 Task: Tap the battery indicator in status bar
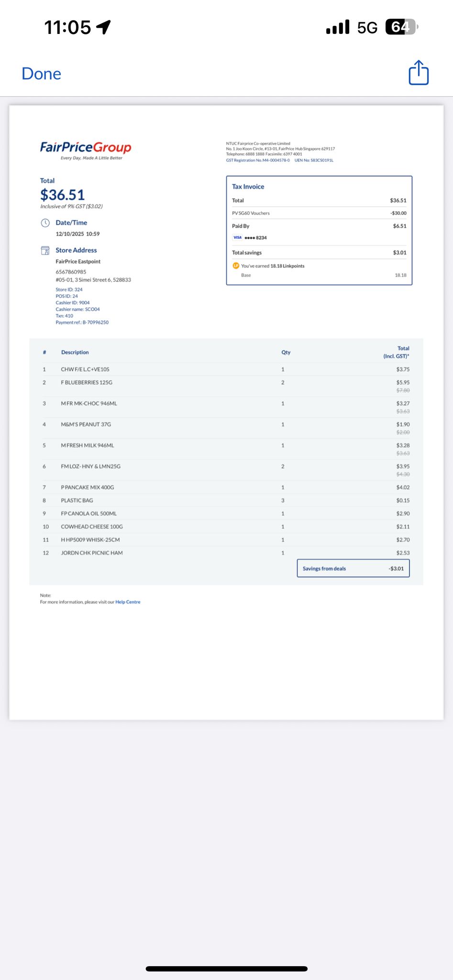pyautogui.click(x=402, y=27)
